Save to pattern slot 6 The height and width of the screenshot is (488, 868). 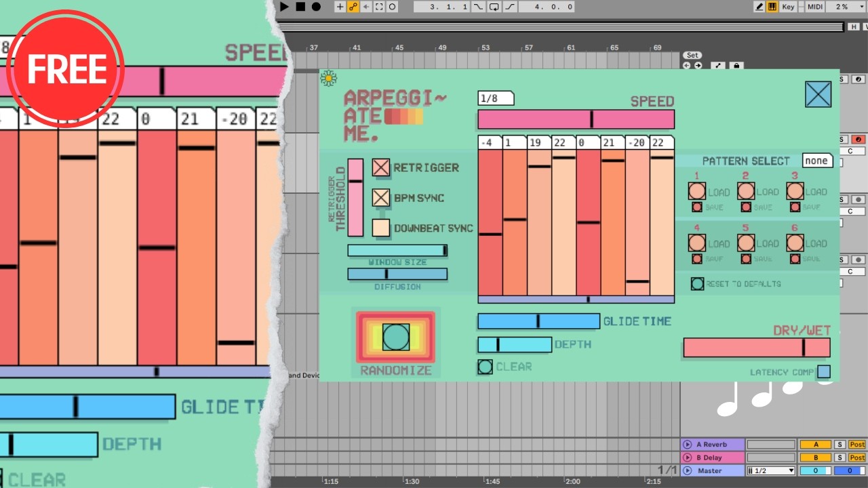pos(795,259)
